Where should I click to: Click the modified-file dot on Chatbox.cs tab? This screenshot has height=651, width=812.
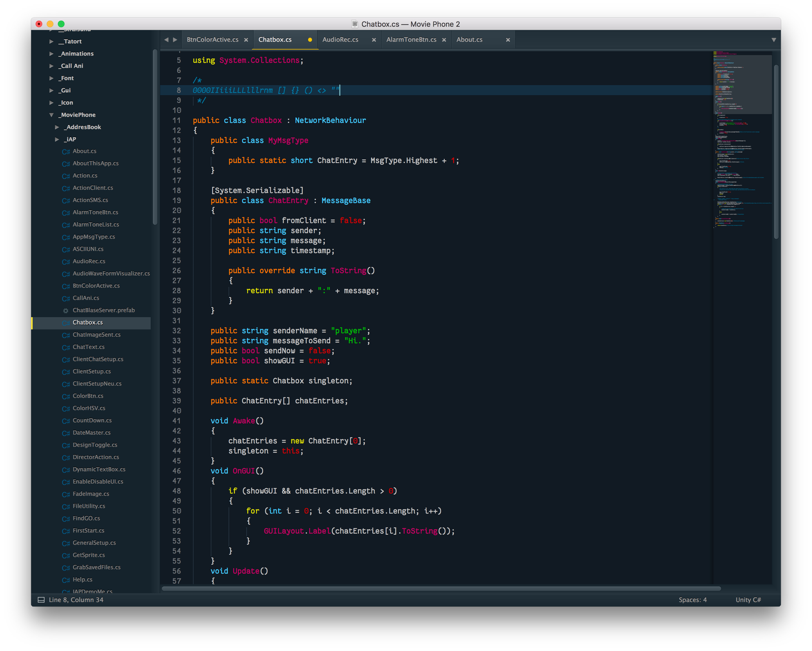pyautogui.click(x=310, y=39)
